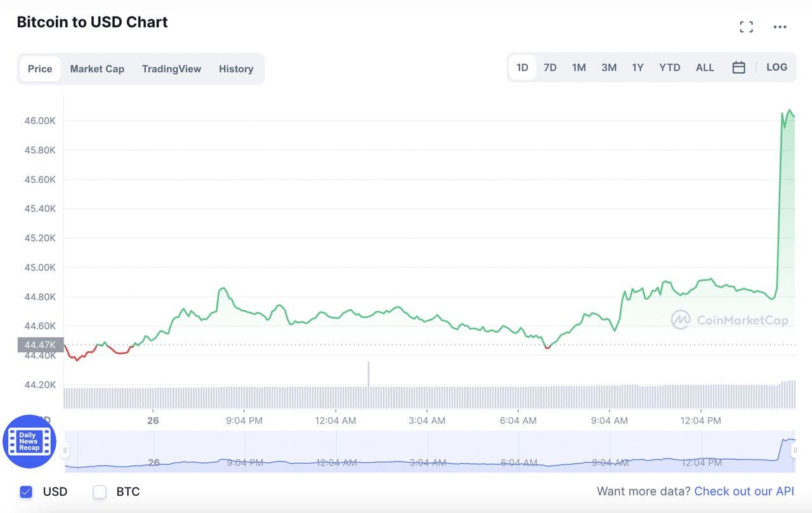Switch to the Market Cap tab

(x=97, y=69)
